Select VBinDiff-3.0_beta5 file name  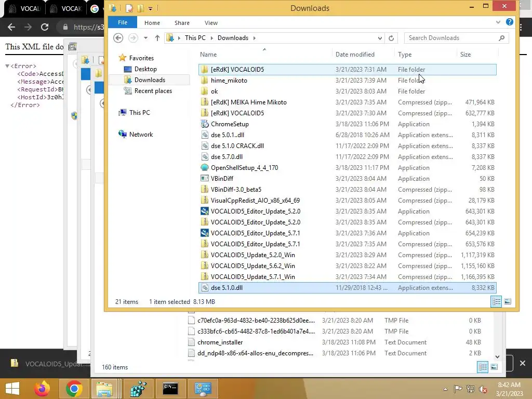click(x=236, y=189)
